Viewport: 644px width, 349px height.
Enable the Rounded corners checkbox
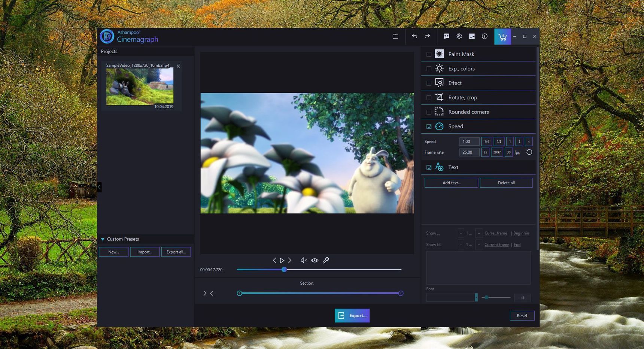[429, 112]
